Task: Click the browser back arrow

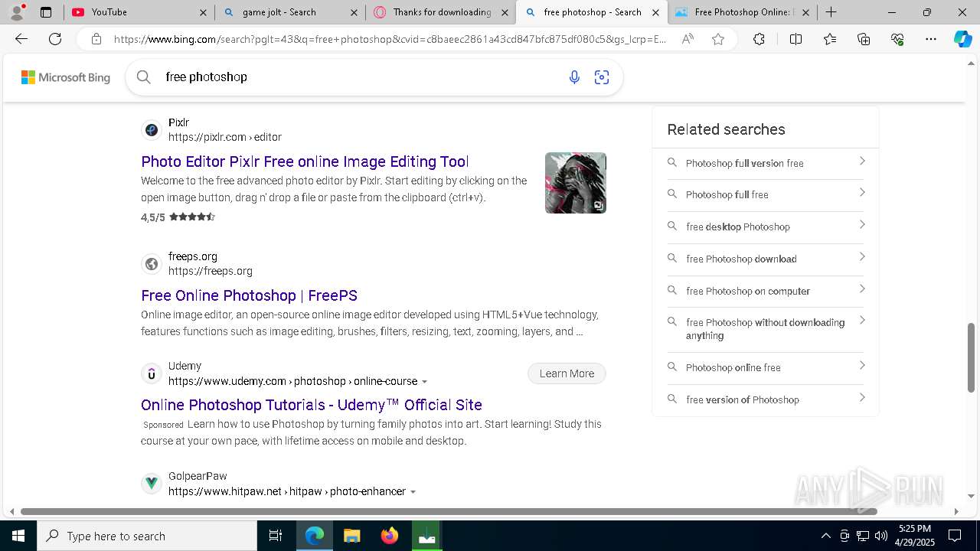Action: click(x=21, y=39)
